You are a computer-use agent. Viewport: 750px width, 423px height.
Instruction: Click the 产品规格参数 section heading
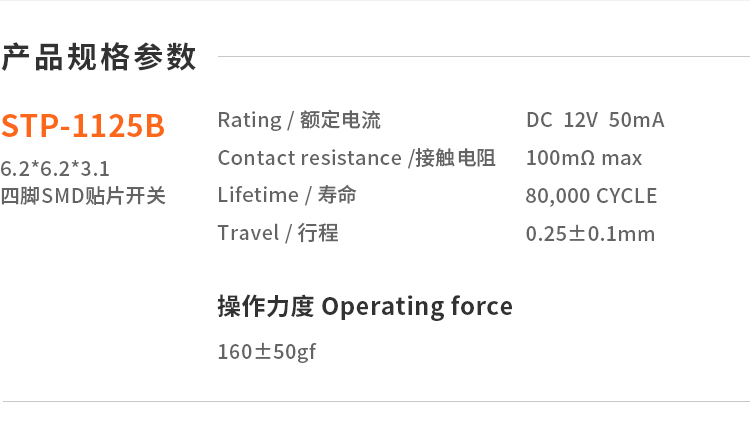(x=98, y=58)
